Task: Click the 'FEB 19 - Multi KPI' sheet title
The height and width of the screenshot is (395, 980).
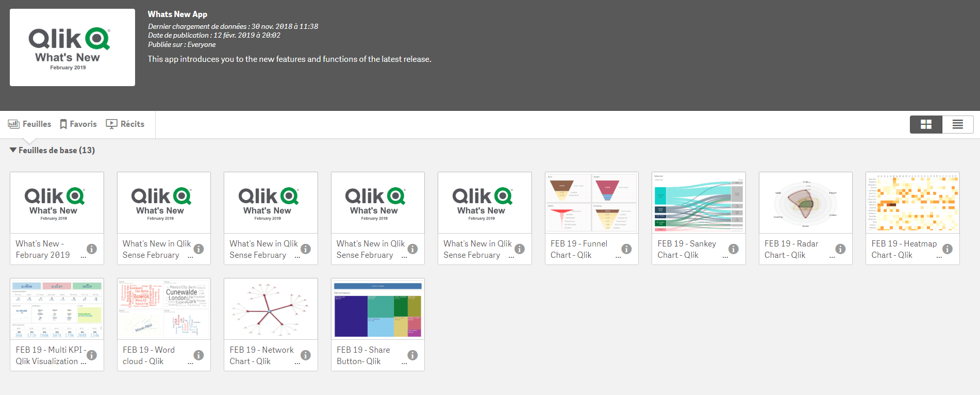Action: (x=51, y=355)
